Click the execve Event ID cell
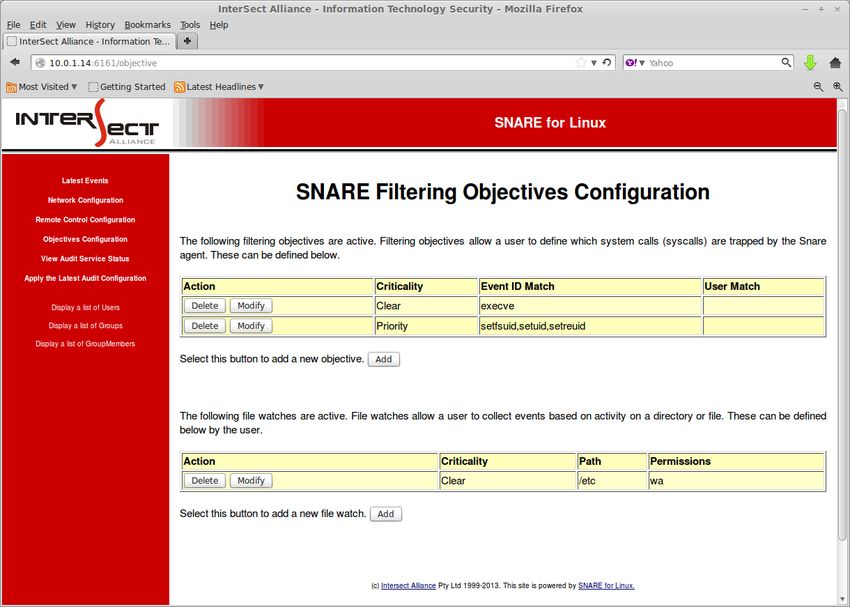 590,306
